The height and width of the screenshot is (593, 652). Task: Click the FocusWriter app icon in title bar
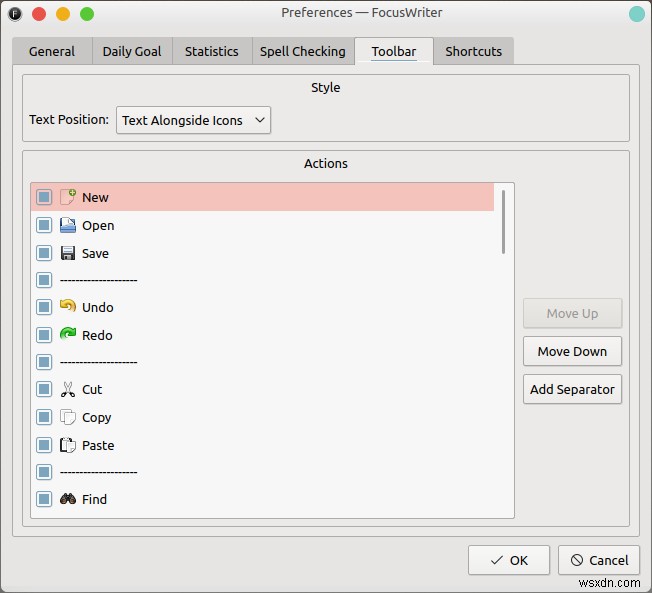[15, 14]
